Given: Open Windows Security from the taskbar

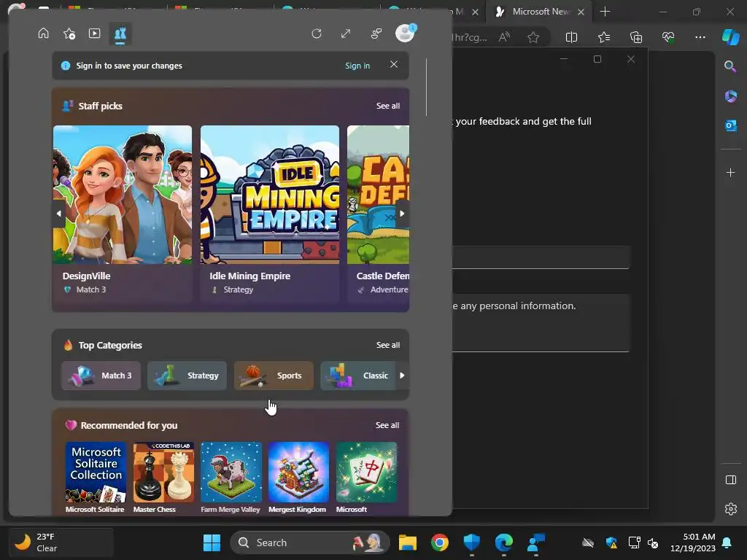Looking at the screenshot, I should click(471, 542).
